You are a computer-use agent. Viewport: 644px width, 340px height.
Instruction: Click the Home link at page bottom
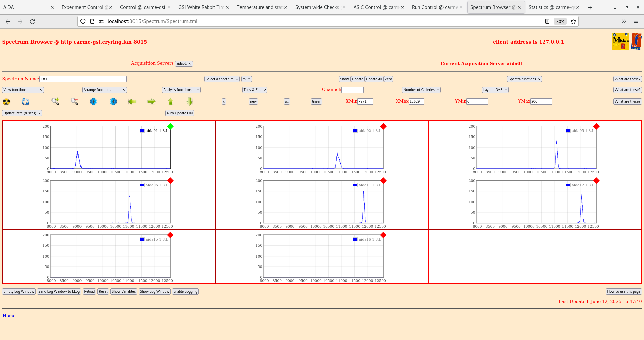click(x=9, y=316)
